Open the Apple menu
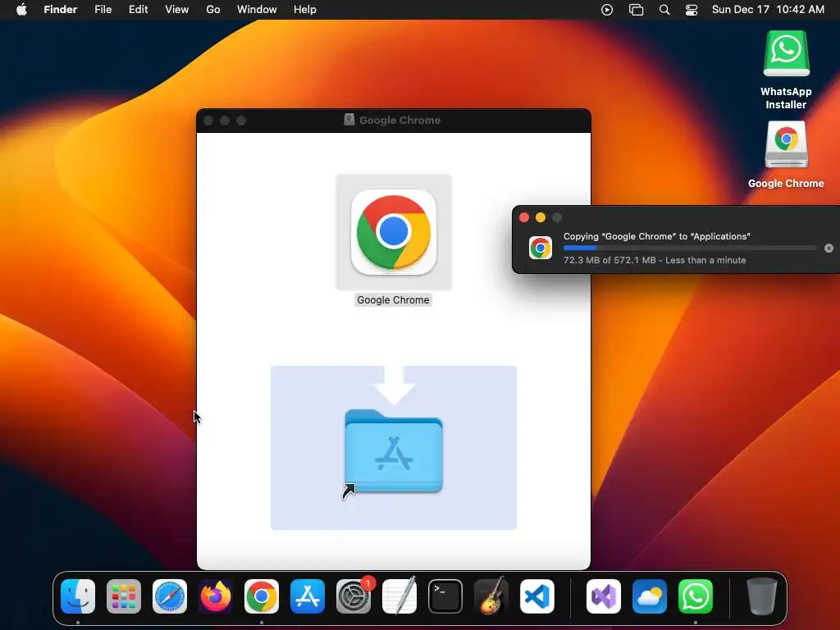Image resolution: width=840 pixels, height=630 pixels. (21, 9)
